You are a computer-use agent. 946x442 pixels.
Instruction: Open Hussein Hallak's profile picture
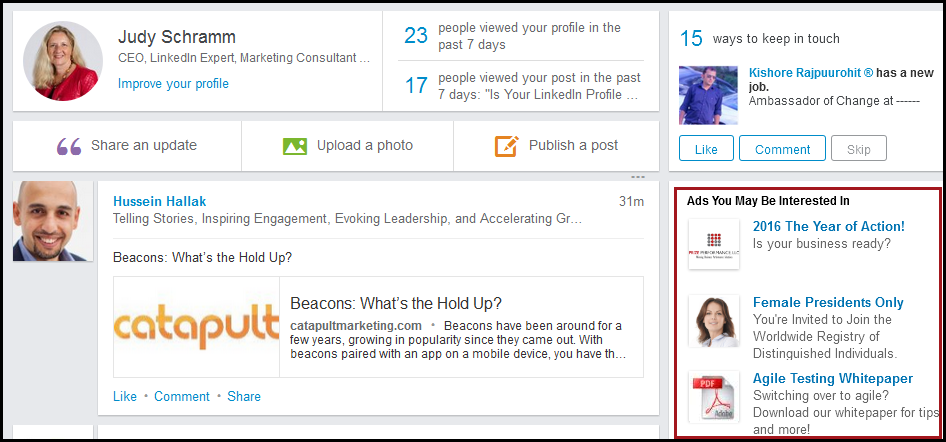click(x=53, y=221)
